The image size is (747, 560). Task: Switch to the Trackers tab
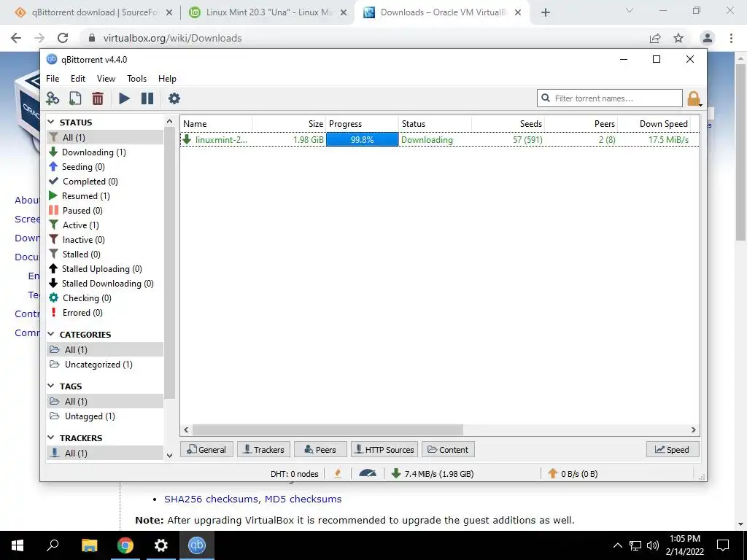point(263,449)
